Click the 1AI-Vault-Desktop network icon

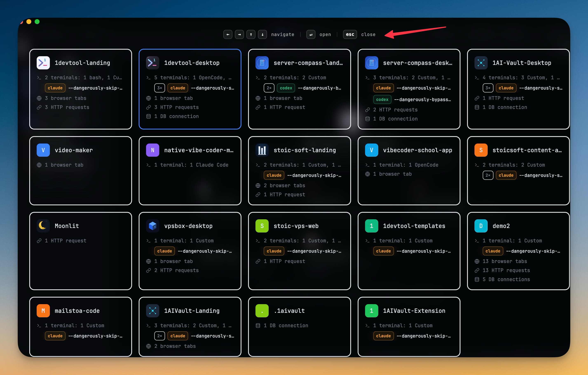point(481,63)
